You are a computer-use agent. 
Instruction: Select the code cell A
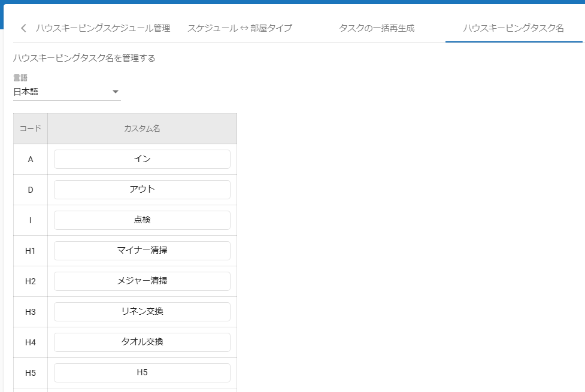(31, 159)
